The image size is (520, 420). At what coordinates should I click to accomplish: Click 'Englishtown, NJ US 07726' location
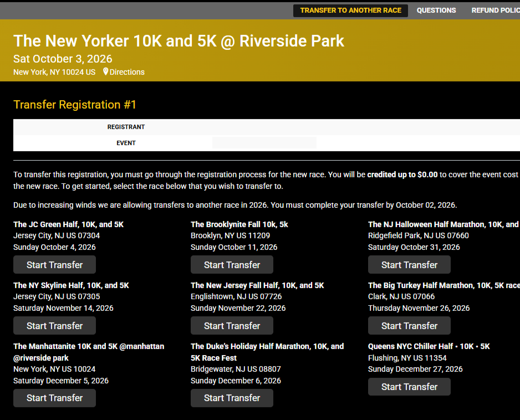(236, 296)
